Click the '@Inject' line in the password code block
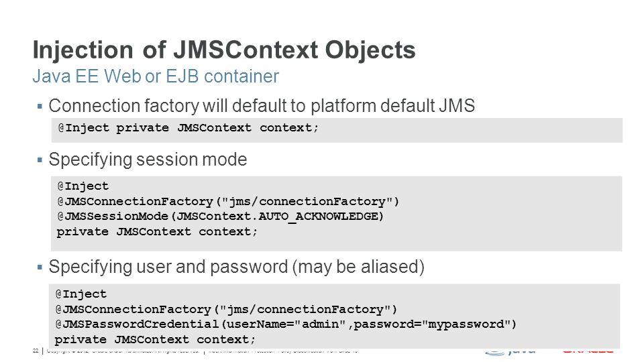Screen dimensions: 644x362 [81, 294]
